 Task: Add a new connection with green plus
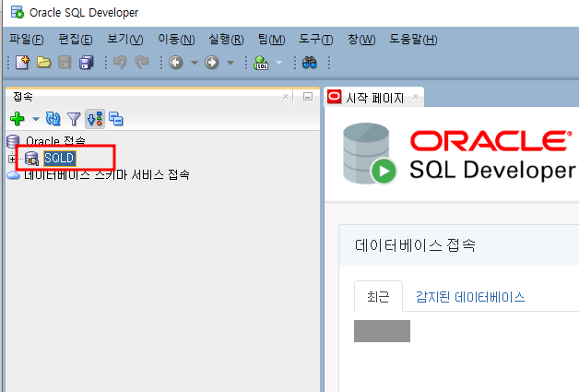click(x=17, y=119)
